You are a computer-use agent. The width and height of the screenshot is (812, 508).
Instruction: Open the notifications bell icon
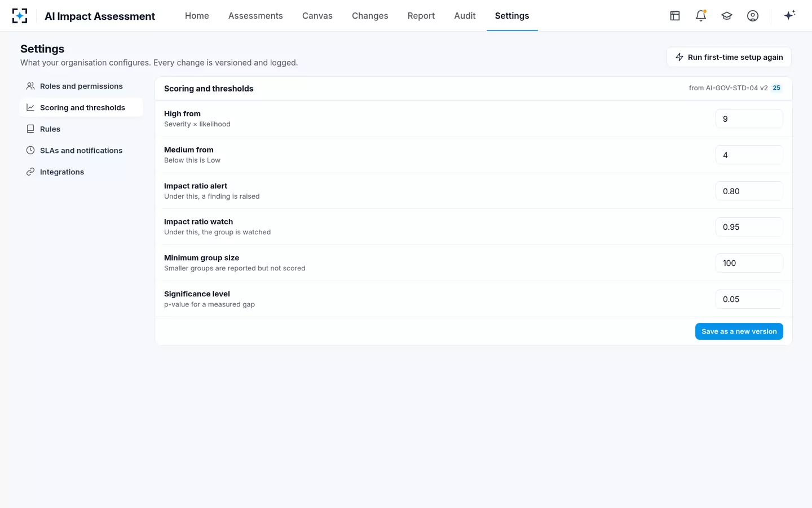click(701, 16)
